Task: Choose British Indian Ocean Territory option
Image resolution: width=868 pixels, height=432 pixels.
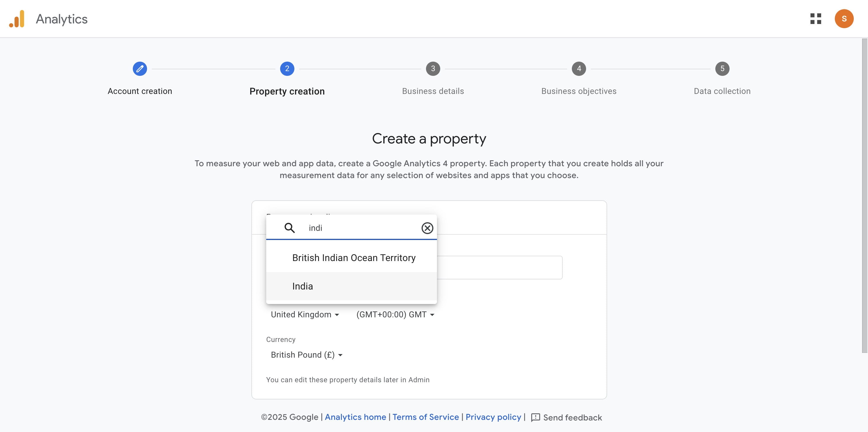Action: (x=353, y=257)
